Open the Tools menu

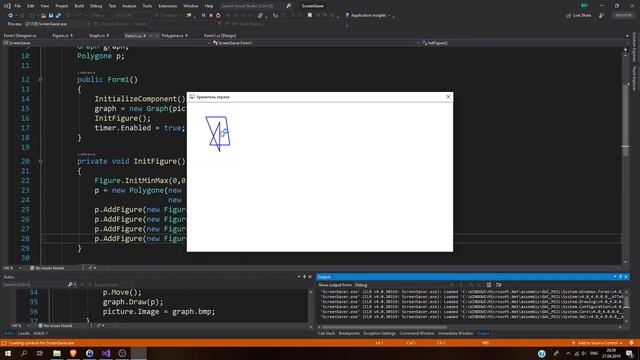click(x=147, y=6)
